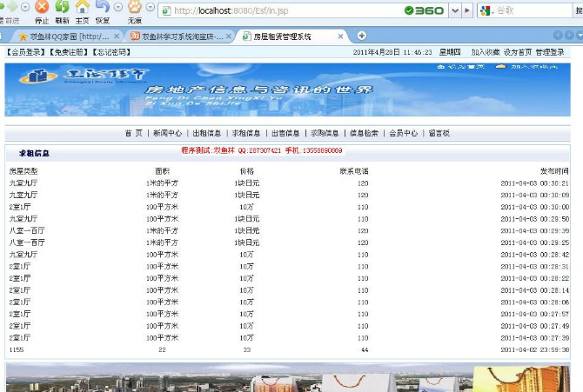Click the 360 security badge in address bar
Image resolution: width=583 pixels, height=392 pixels.
click(x=425, y=10)
